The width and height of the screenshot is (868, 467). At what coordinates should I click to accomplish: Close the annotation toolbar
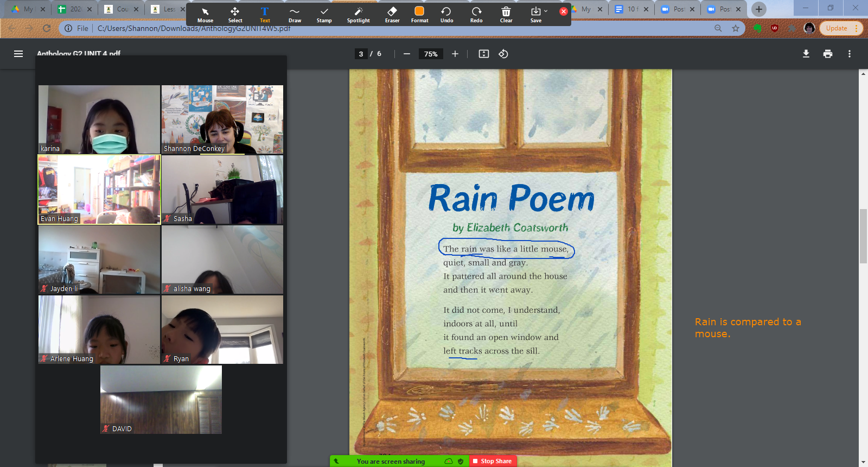point(564,11)
